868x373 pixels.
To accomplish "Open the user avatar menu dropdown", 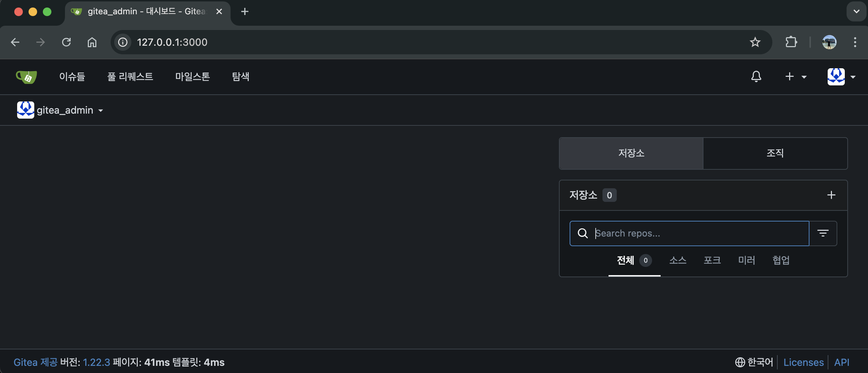I will 841,76.
